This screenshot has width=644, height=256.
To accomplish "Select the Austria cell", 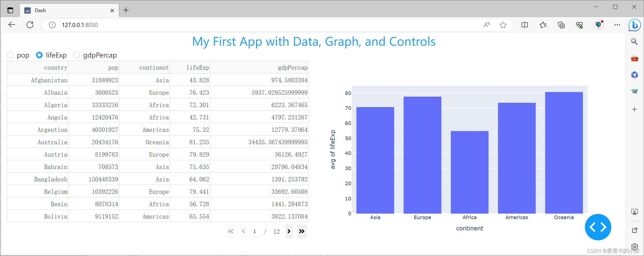I will pyautogui.click(x=38, y=154).
